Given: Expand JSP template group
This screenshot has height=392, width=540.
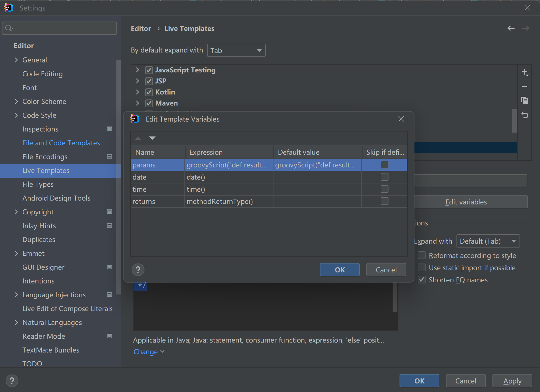Looking at the screenshot, I should [137, 81].
